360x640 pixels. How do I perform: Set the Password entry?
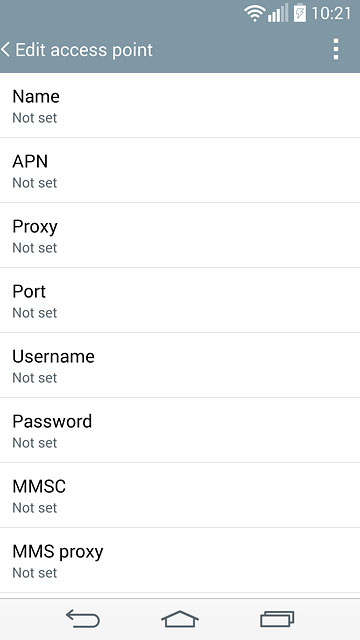click(x=180, y=430)
